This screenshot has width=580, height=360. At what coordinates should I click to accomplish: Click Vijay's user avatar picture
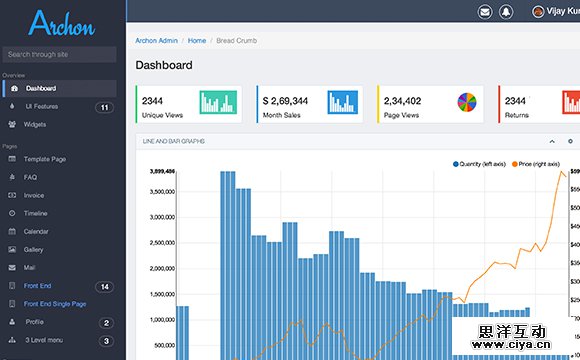click(x=538, y=12)
